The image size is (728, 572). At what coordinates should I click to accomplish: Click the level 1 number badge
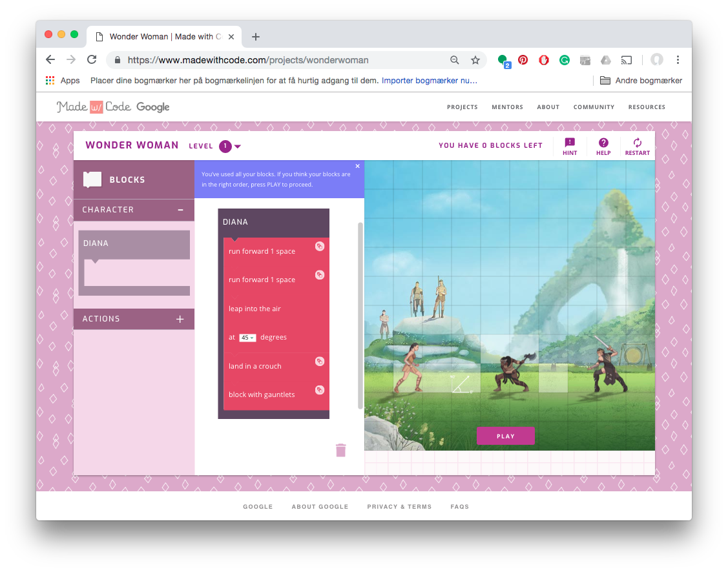coord(225,146)
